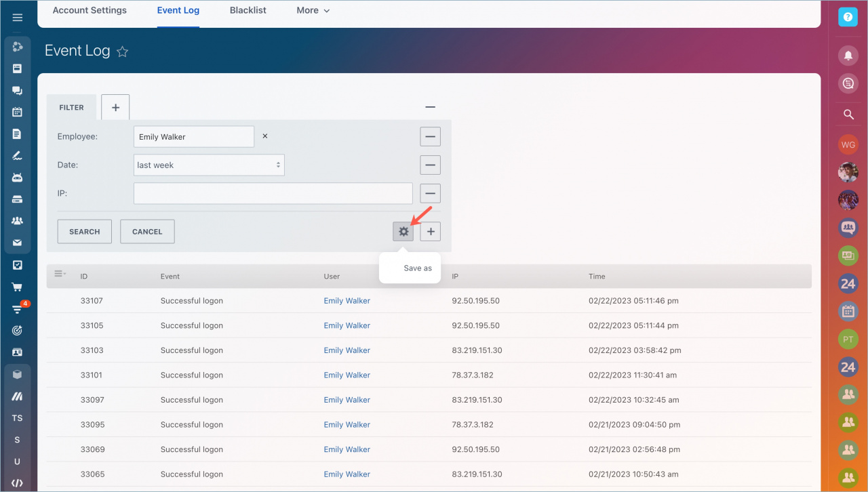Open the robot icon in left sidebar
Viewport: 868px width, 492px height.
[x=18, y=178]
